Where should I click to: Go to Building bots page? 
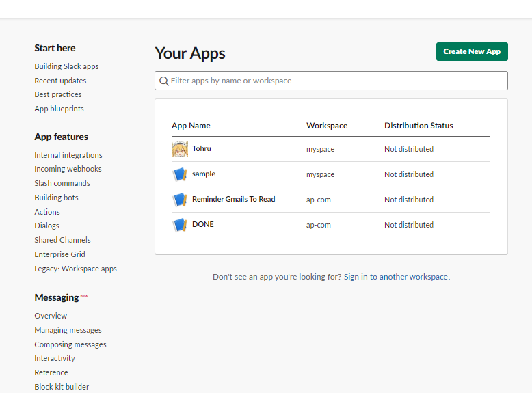tap(56, 198)
